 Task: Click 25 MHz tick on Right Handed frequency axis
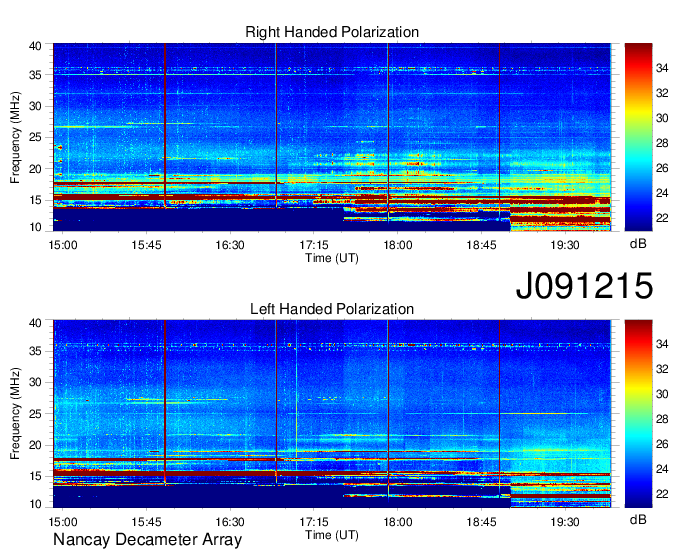pyautogui.click(x=35, y=137)
